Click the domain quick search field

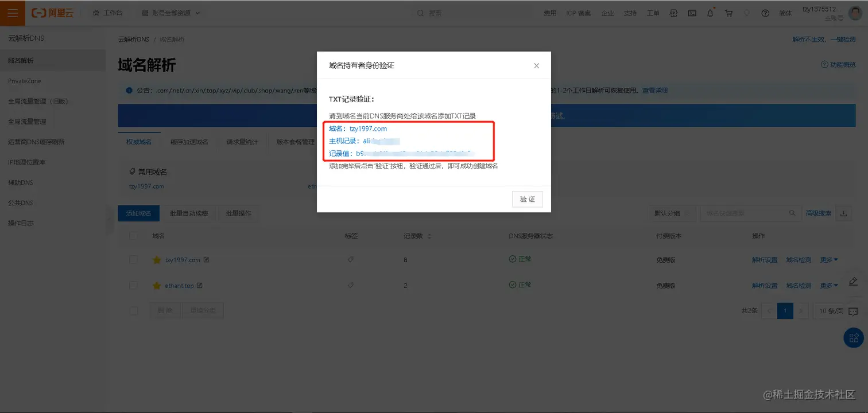tap(750, 213)
